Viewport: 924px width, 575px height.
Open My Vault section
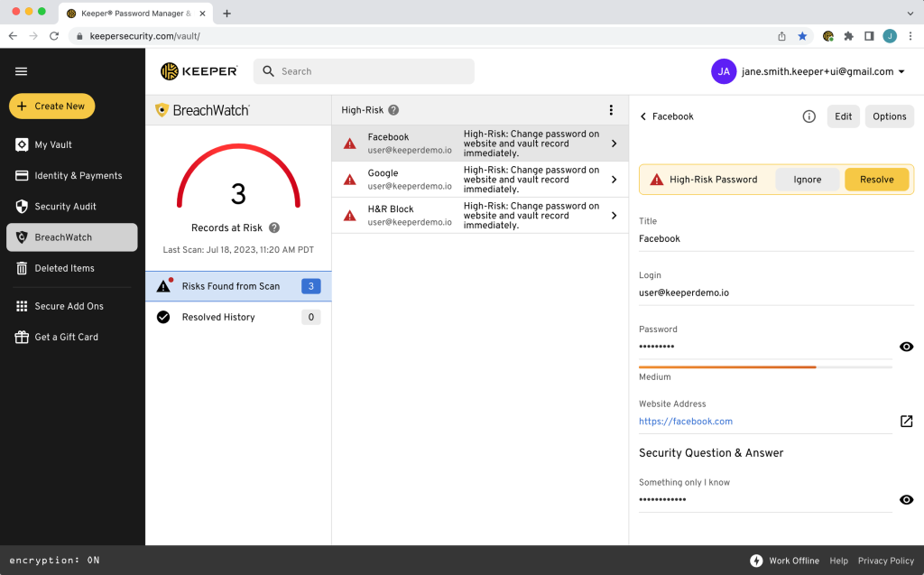click(x=72, y=144)
